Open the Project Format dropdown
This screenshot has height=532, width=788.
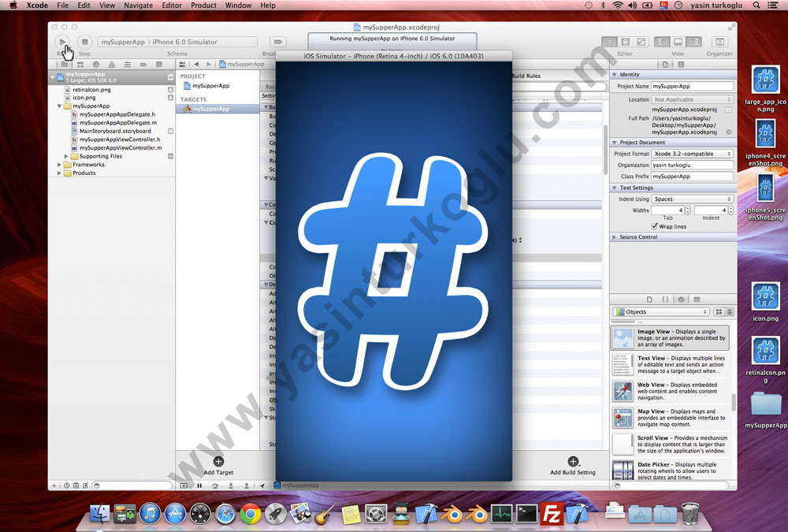tap(692, 154)
